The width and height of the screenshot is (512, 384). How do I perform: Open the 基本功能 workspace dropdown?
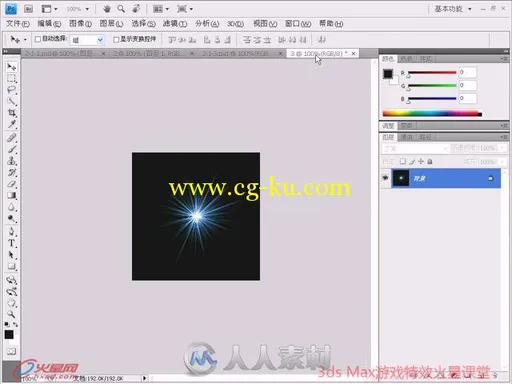point(453,9)
